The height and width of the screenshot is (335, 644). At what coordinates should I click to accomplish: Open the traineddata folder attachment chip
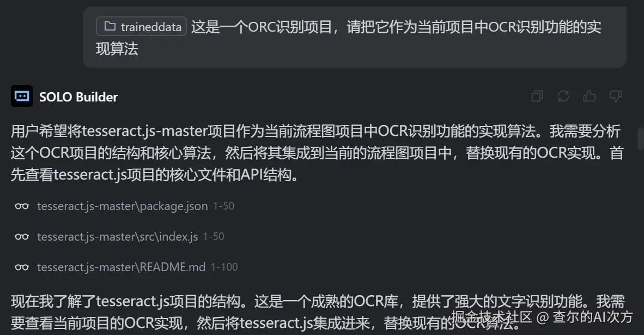pos(141,26)
